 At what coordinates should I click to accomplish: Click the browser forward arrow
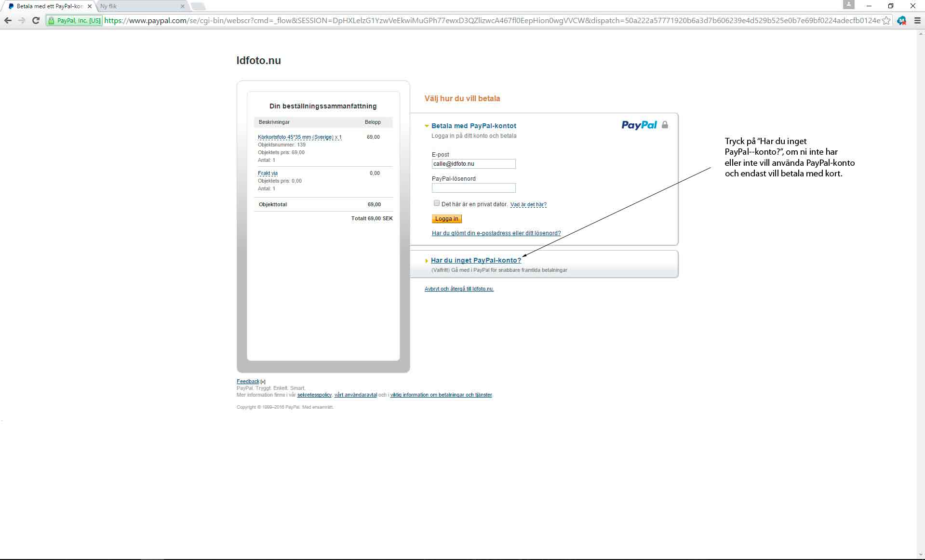tap(22, 20)
